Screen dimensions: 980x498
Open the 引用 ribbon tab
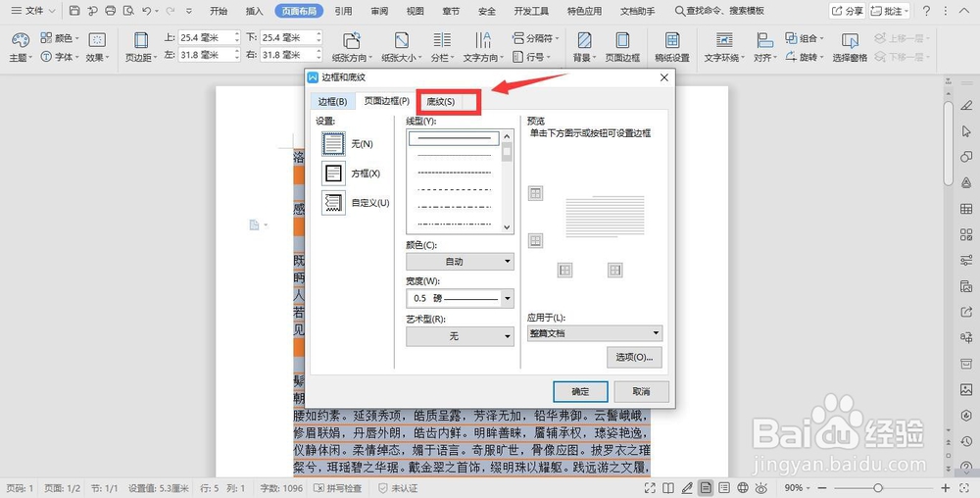[343, 11]
